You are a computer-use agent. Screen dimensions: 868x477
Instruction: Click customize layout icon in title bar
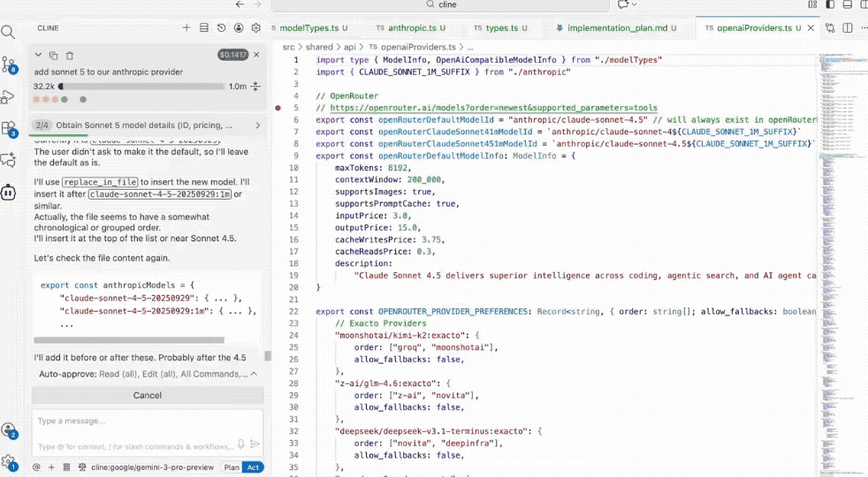click(812, 4)
